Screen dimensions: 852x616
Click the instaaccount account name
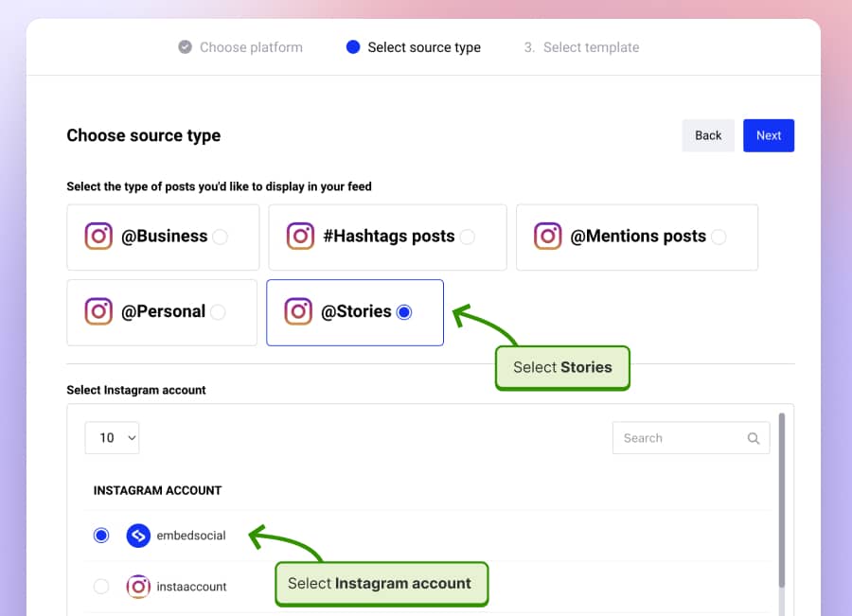tap(191, 587)
